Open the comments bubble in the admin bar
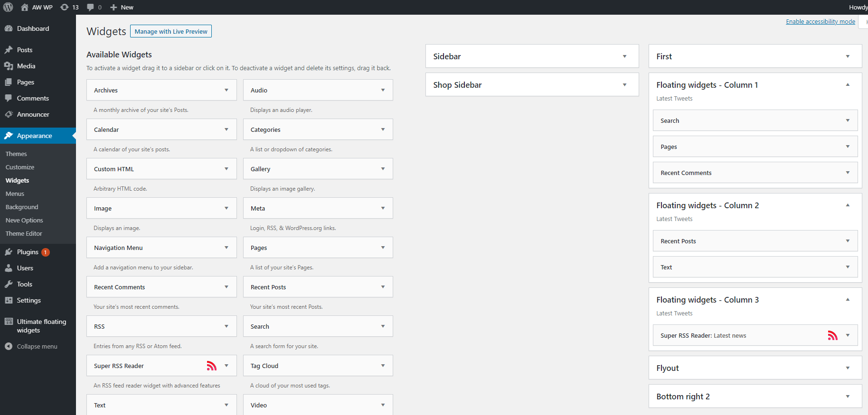Viewport: 868px width, 415px height. (x=90, y=7)
